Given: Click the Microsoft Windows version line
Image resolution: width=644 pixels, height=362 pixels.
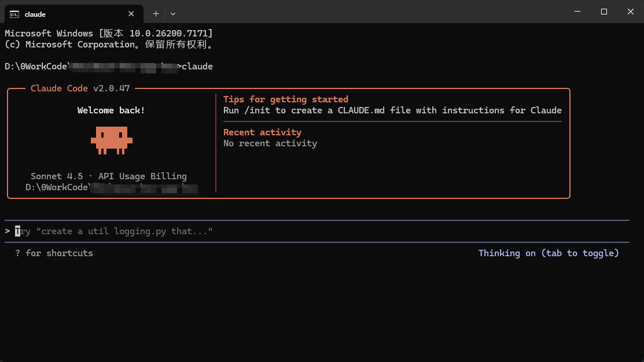Looking at the screenshot, I should coord(109,33).
